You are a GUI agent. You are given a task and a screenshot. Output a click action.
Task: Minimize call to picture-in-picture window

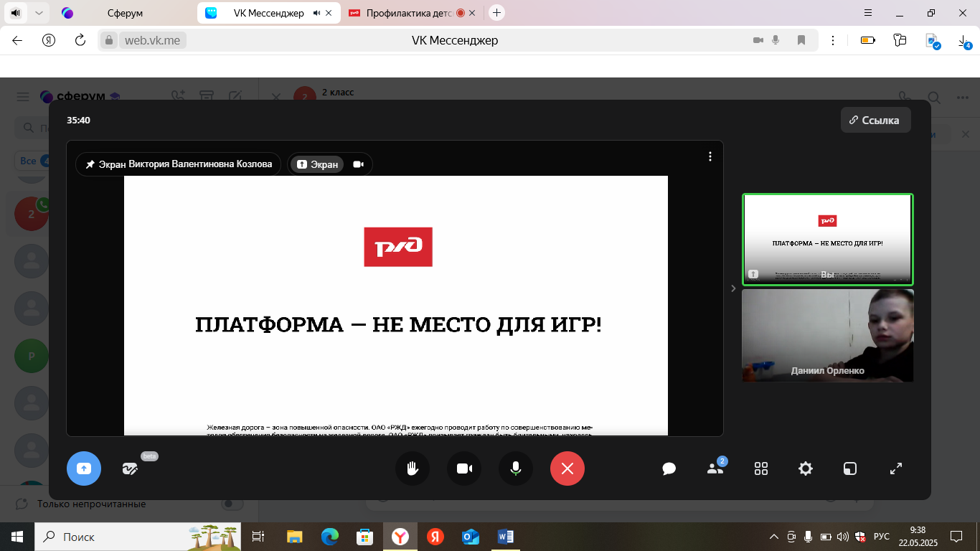tap(850, 468)
